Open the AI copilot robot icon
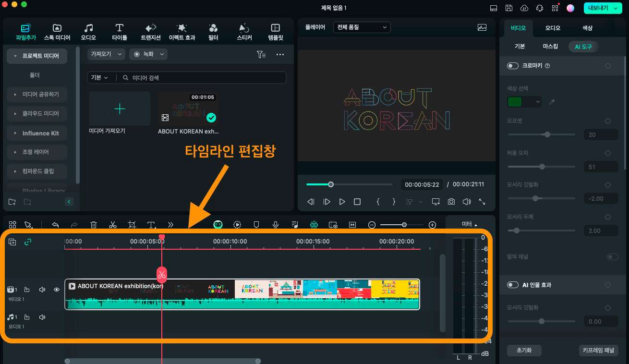Screen dimensions: 629x364 [218, 224]
